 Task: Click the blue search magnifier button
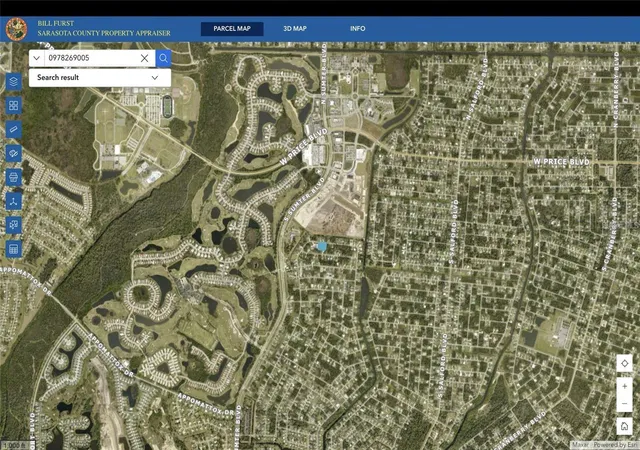163,58
